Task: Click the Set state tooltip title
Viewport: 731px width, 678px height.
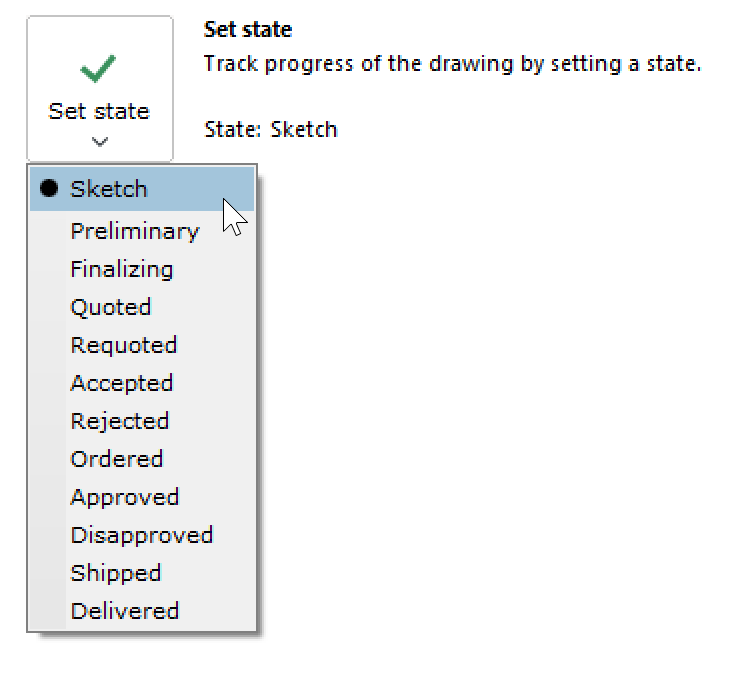Action: [x=248, y=30]
